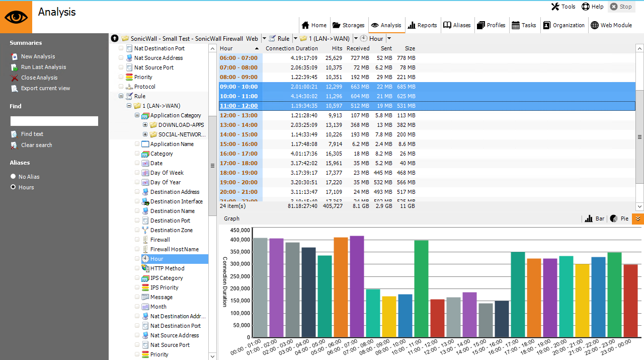Viewport: 644px width, 360px height.
Task: Click the Clear search link
Action: click(x=36, y=145)
